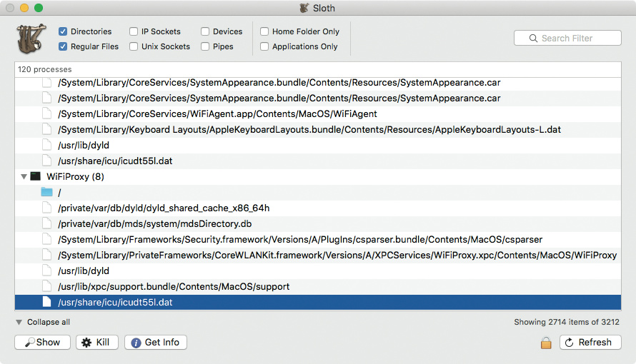636x364 pixels.
Task: Click the Sloth app logo icon
Action: click(x=31, y=39)
